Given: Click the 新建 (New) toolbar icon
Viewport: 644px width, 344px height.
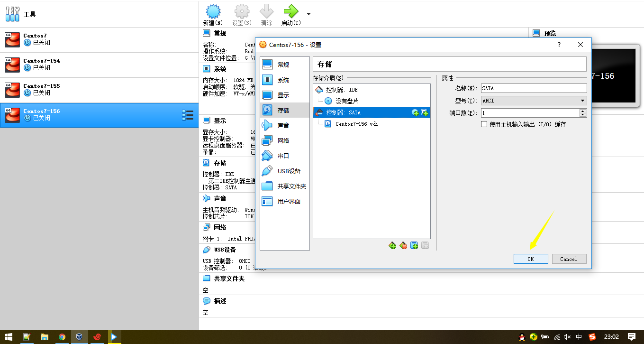Looking at the screenshot, I should click(x=213, y=11).
